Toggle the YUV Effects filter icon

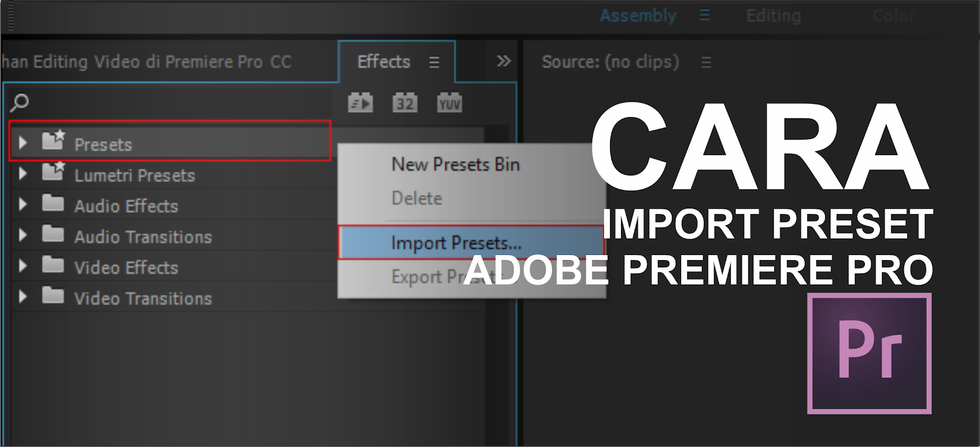450,102
